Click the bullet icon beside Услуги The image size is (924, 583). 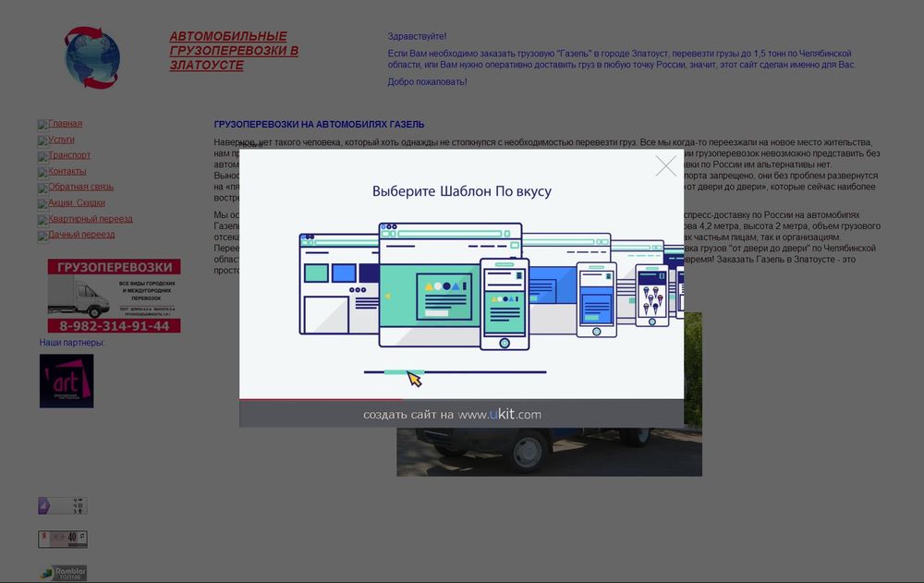click(x=43, y=140)
